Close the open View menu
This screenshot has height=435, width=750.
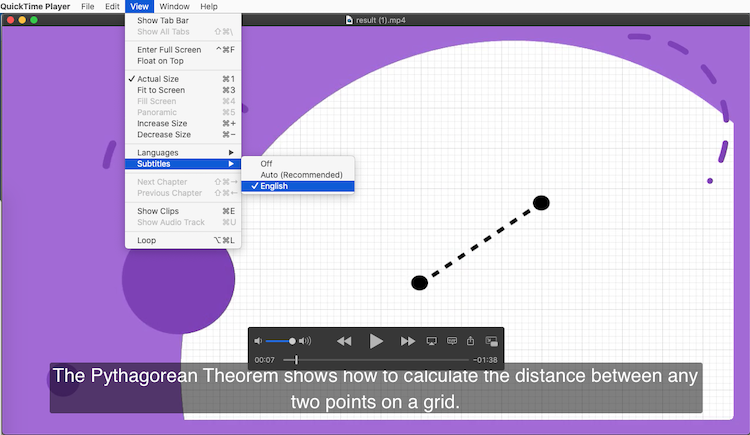point(139,6)
